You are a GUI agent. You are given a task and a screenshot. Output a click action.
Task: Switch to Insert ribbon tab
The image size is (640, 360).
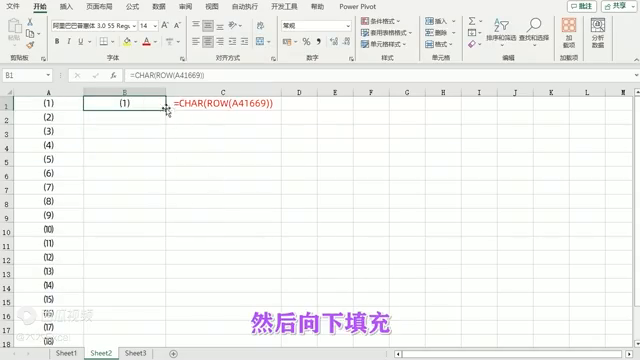(66, 7)
